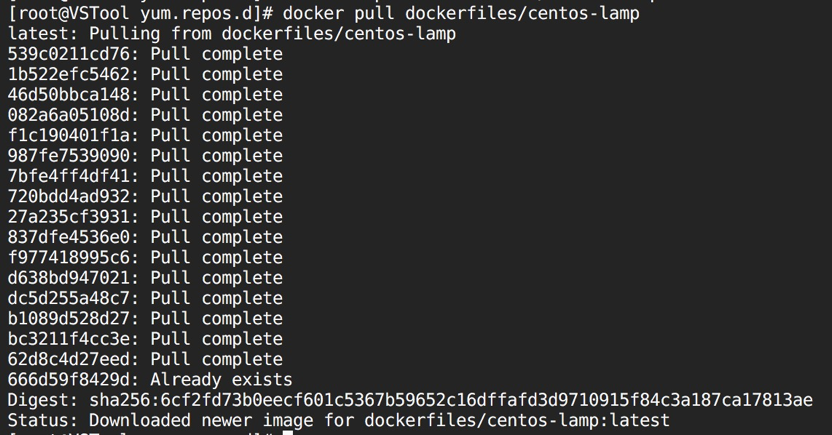Click the docker pull command text
The height and width of the screenshot is (435, 832).
pos(461,13)
